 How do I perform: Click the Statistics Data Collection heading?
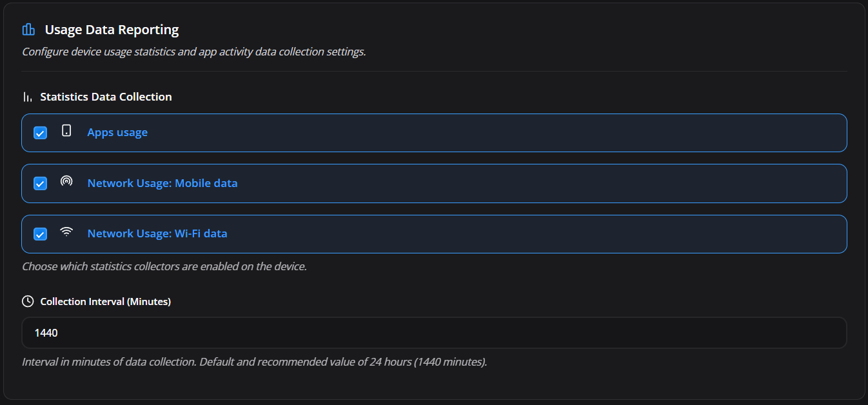(106, 97)
